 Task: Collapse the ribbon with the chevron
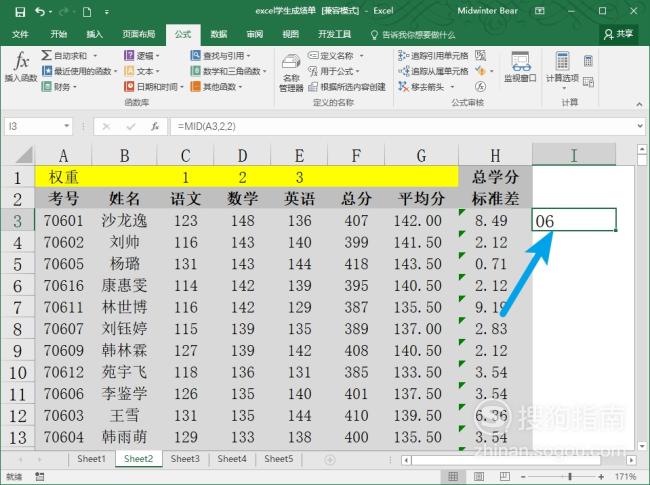pyautogui.click(x=639, y=104)
